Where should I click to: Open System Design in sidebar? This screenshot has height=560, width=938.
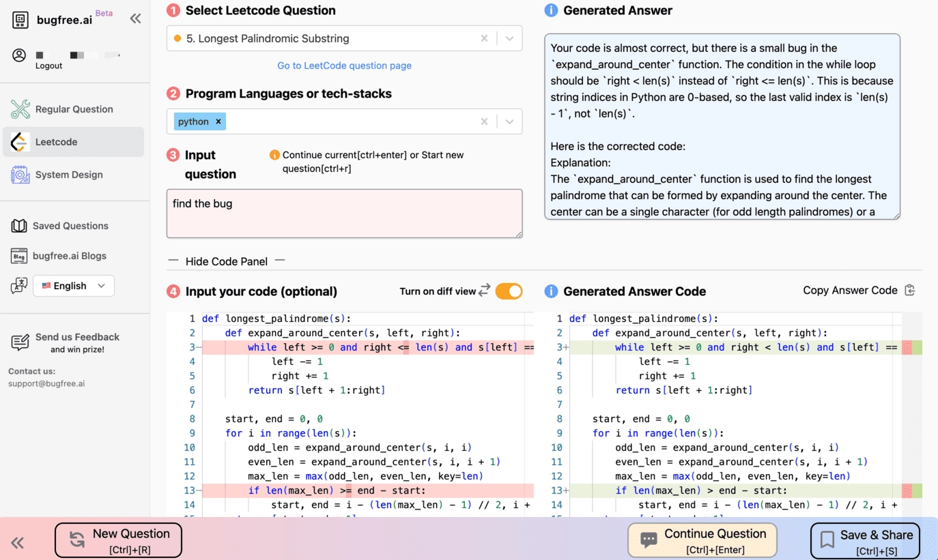69,175
